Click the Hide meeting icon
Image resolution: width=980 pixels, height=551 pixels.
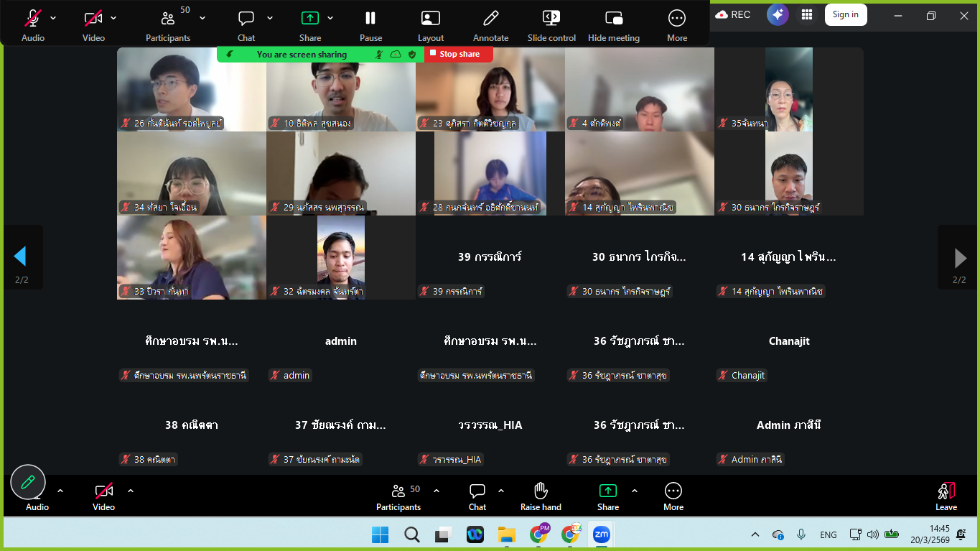click(613, 19)
